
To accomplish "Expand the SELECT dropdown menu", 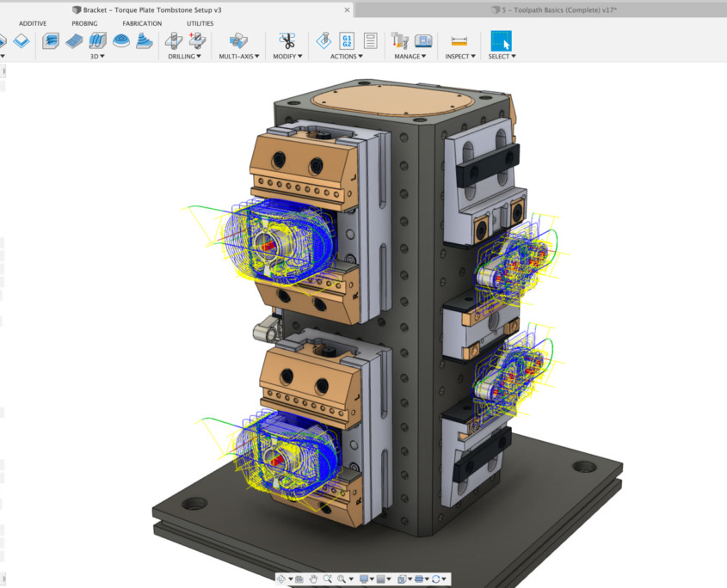I will (x=502, y=57).
